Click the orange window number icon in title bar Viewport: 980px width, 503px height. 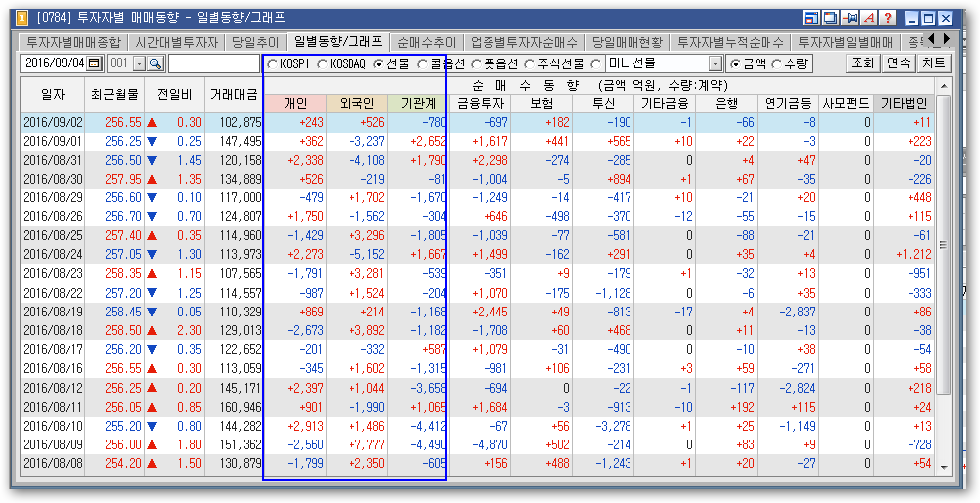pos(22,18)
